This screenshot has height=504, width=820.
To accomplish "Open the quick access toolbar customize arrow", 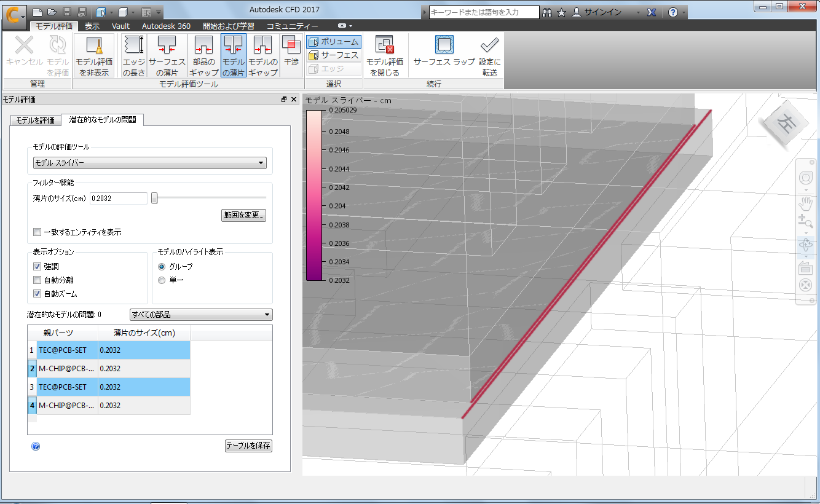I will [159, 12].
